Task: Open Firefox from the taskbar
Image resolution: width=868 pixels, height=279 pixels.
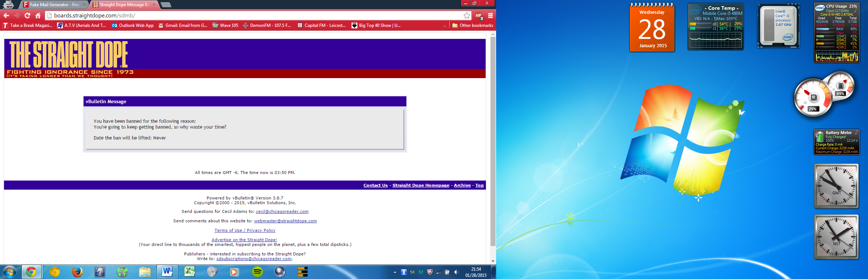Action: click(x=77, y=272)
